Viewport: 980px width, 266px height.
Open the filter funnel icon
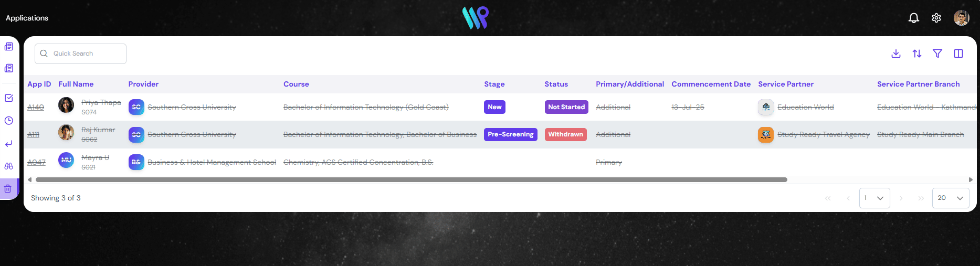pyautogui.click(x=937, y=54)
